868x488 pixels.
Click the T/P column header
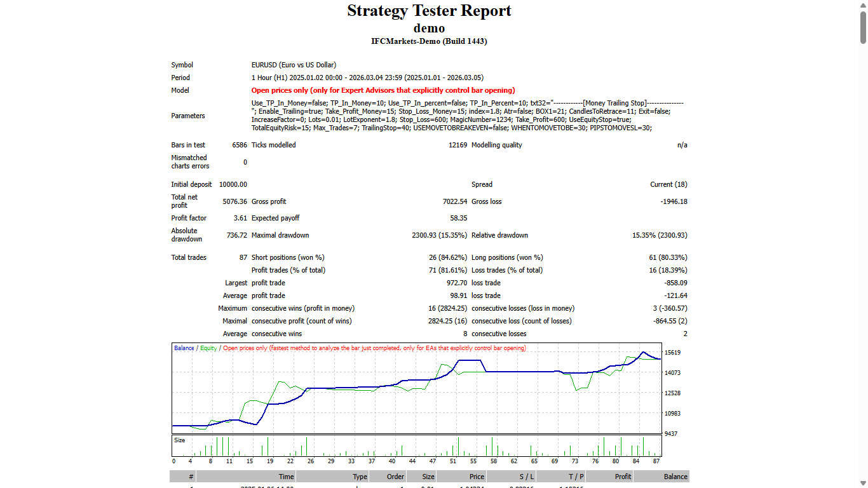(576, 477)
